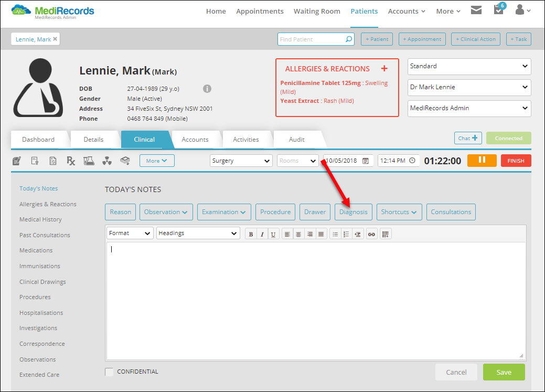The width and height of the screenshot is (545, 392).
Task: Open the certificate document icon
Action: pos(35,161)
